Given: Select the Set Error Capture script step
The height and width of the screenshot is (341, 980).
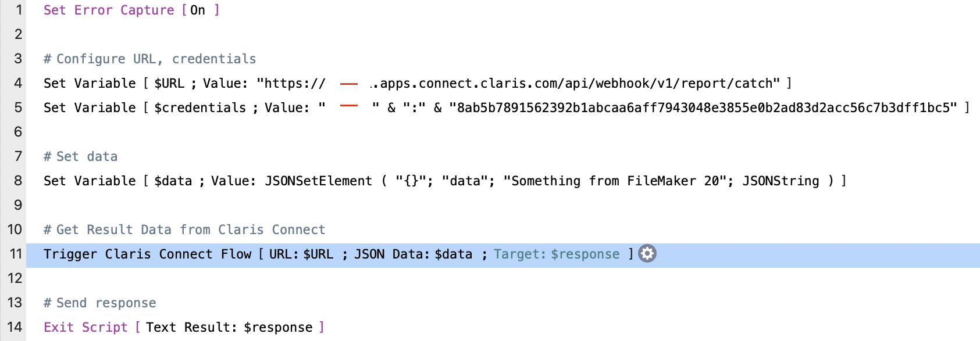Looking at the screenshot, I should tap(108, 10).
